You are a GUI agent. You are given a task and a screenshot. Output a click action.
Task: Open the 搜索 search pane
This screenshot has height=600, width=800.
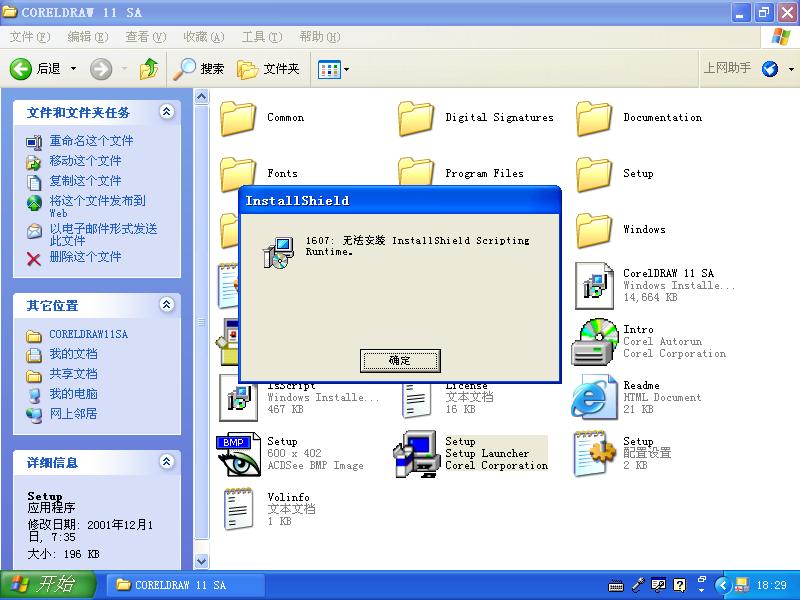coord(198,68)
